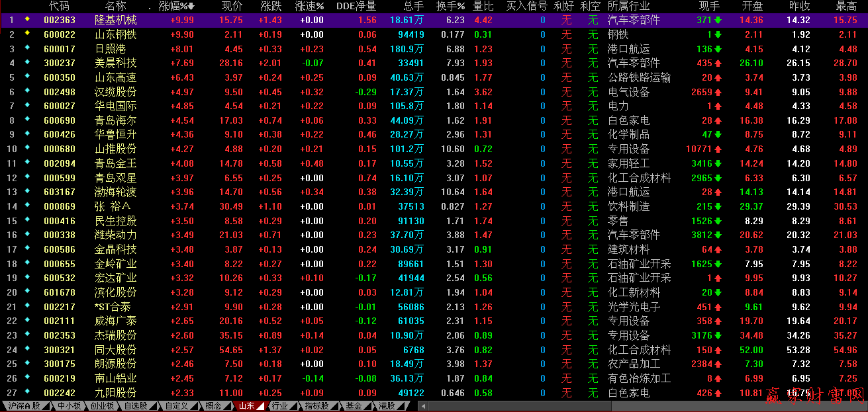The image size is (868, 412).
Task: Click the cyan diamond marker beside 日照港
Action: 27,48
